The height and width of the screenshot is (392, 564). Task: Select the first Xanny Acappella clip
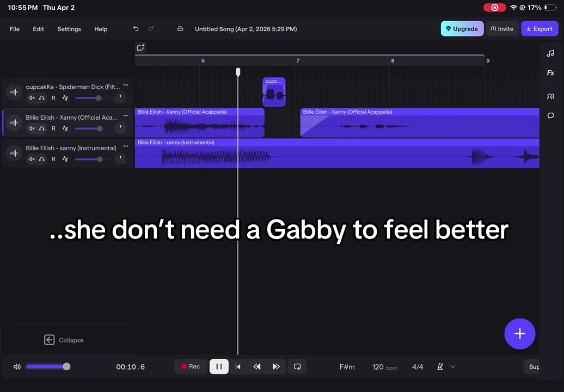point(200,122)
